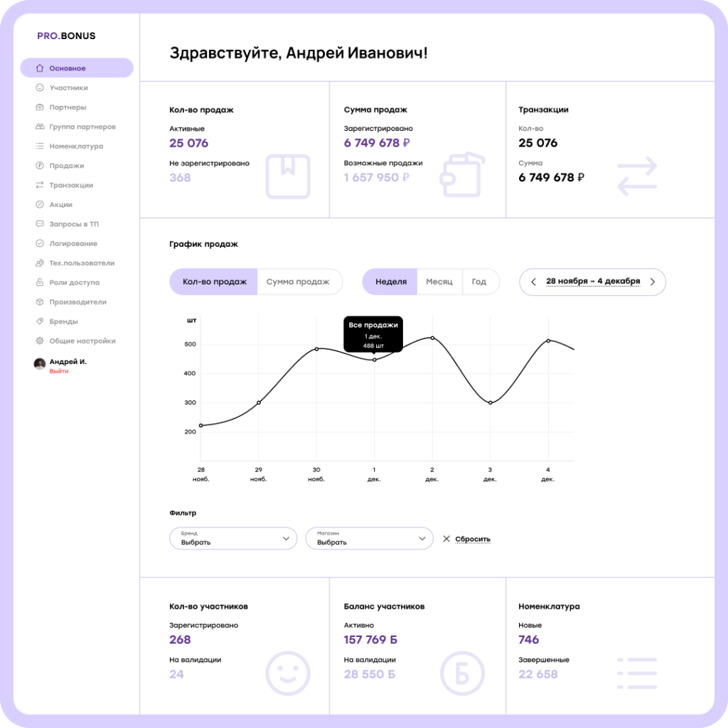This screenshot has width=728, height=728.
Task: Click the Продажи coin icon in sidebar
Action: pos(40,166)
